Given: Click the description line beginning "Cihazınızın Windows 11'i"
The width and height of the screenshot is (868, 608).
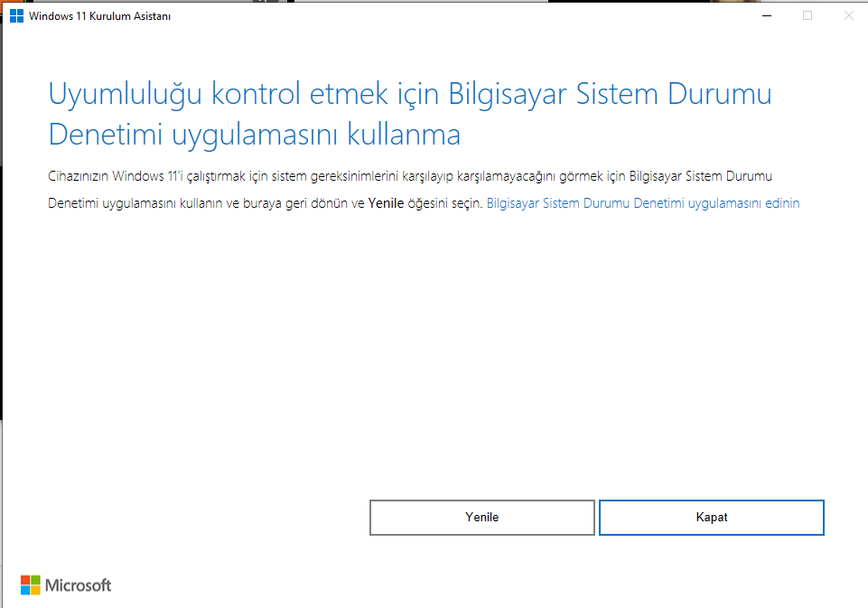Looking at the screenshot, I should tap(410, 176).
